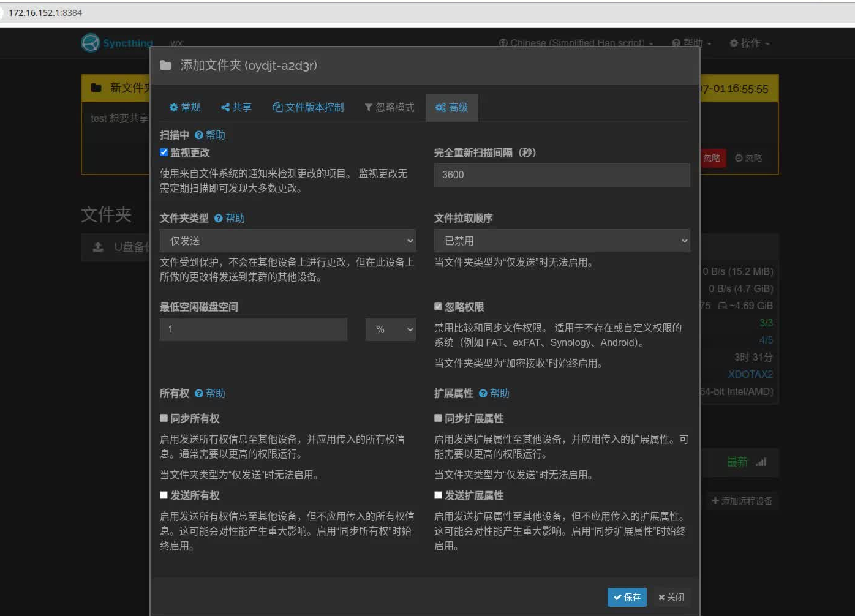Click the filter icon on 忽略模式 tab
This screenshot has height=616, width=855.
pyautogui.click(x=369, y=107)
